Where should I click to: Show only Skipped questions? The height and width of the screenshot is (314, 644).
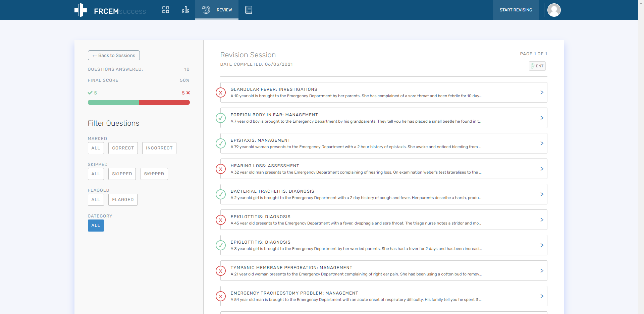(x=122, y=174)
